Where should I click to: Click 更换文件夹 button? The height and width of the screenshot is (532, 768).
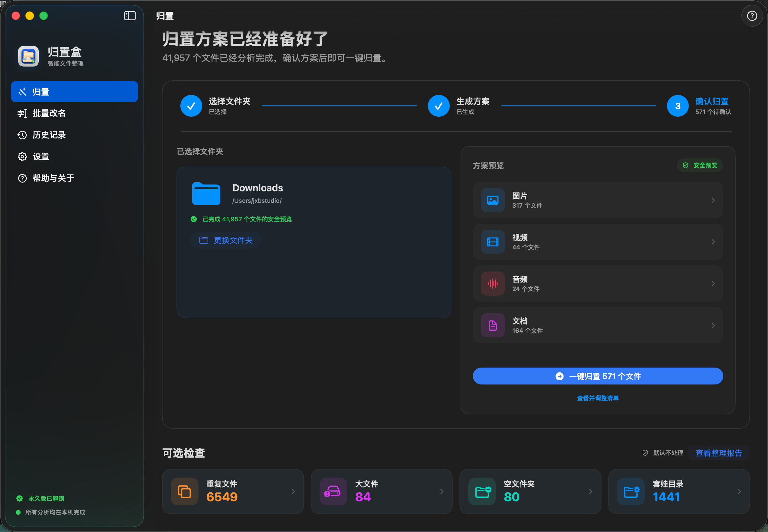(x=226, y=240)
